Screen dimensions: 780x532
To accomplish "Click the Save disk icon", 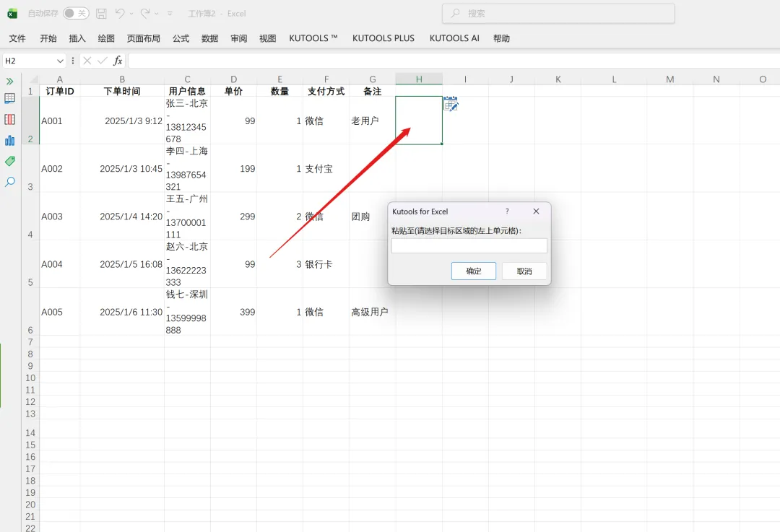I will (102, 14).
